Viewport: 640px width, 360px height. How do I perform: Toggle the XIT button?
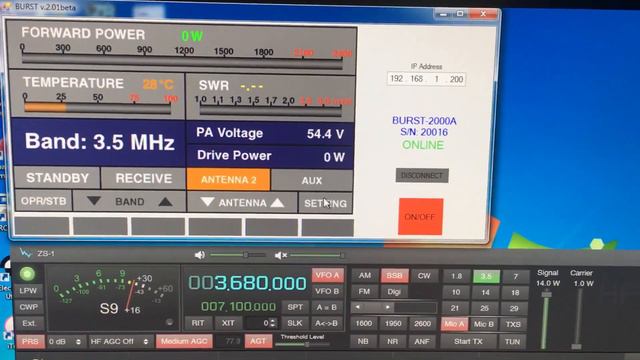[x=228, y=323]
